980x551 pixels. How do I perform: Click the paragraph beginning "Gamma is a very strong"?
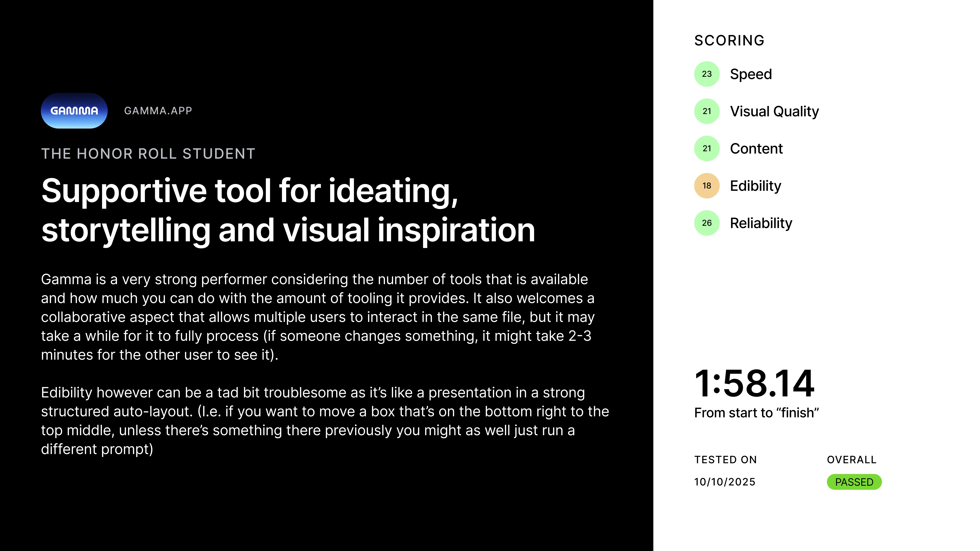318,317
